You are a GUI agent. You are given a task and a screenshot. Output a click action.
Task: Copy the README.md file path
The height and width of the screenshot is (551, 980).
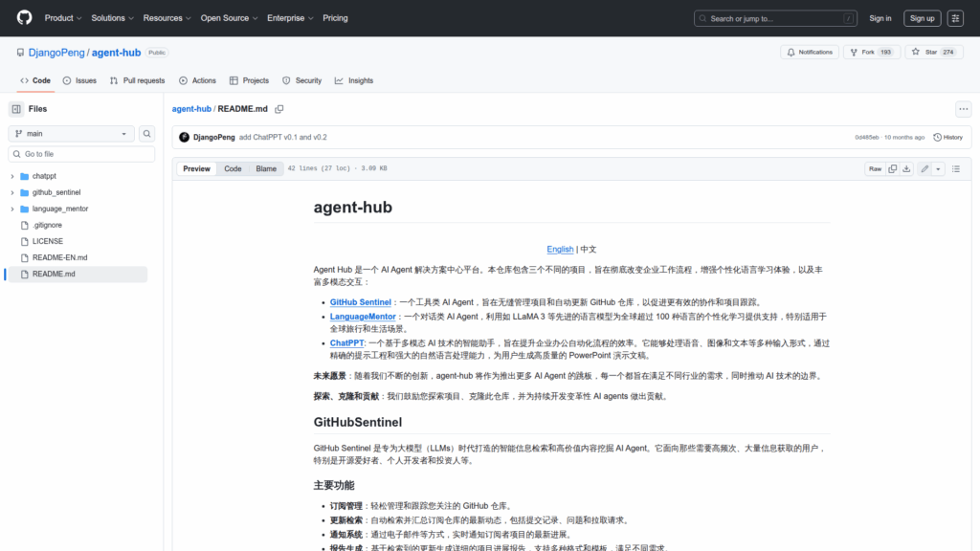click(279, 109)
